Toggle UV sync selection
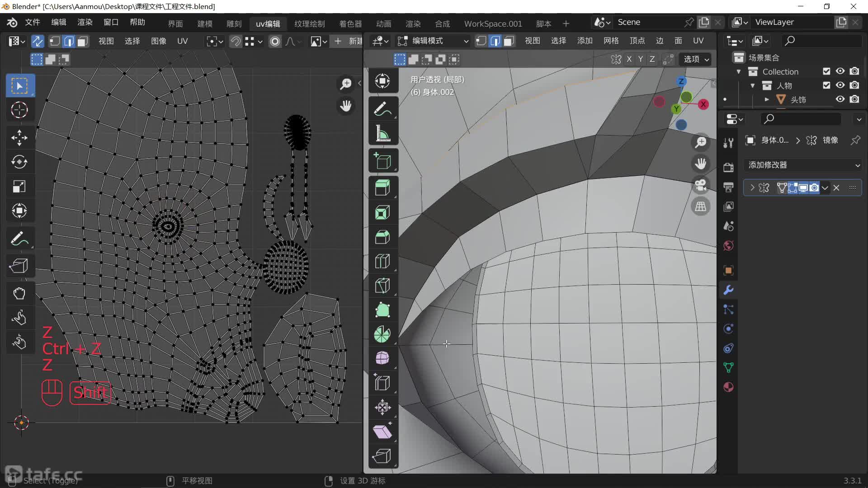868x488 pixels. click(38, 41)
